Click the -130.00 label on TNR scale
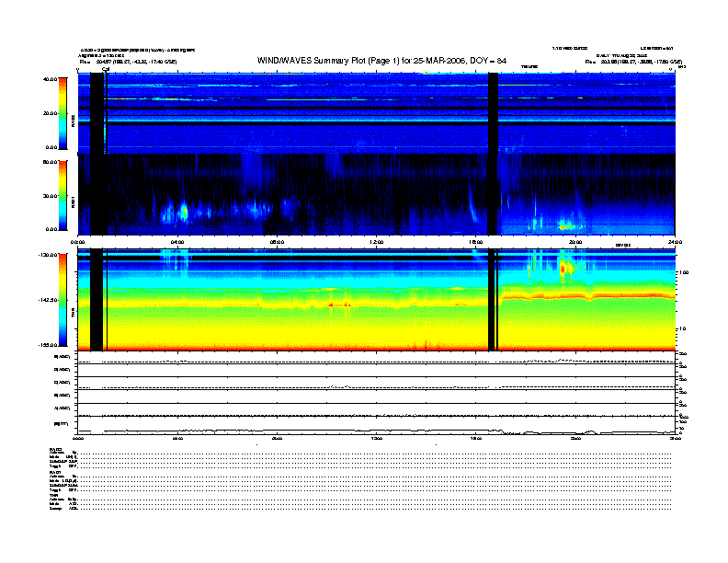The image size is (728, 563). coord(48,255)
